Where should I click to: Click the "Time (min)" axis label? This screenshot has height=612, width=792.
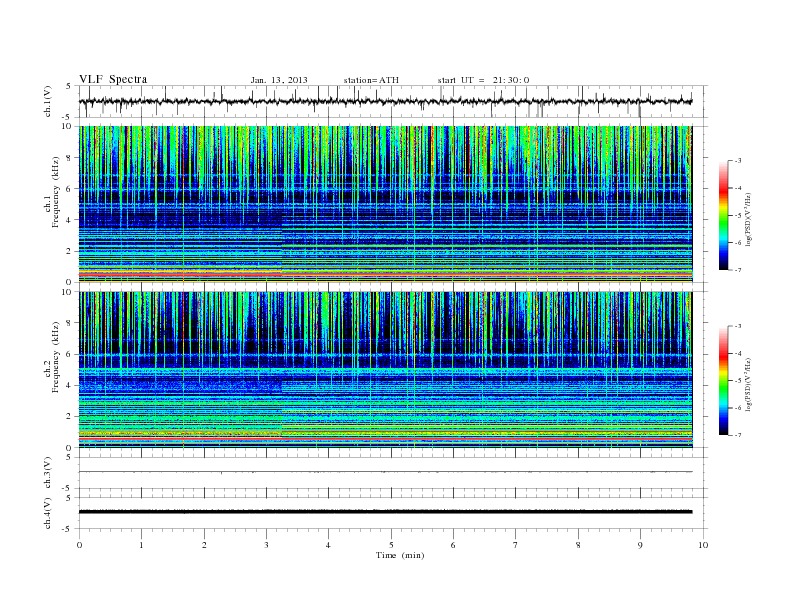click(400, 555)
